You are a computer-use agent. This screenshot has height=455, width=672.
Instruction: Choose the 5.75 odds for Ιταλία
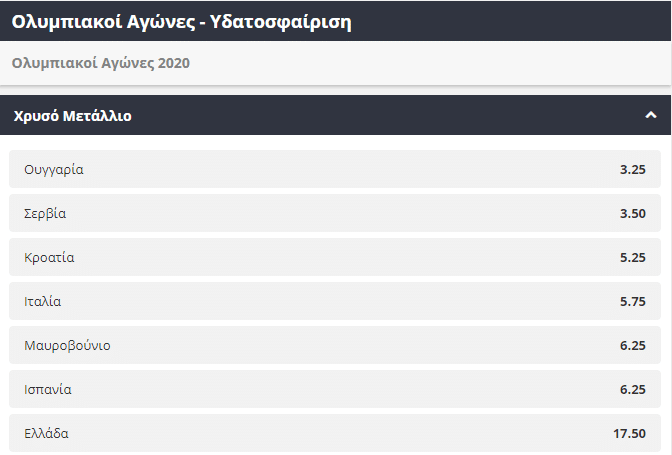point(632,302)
